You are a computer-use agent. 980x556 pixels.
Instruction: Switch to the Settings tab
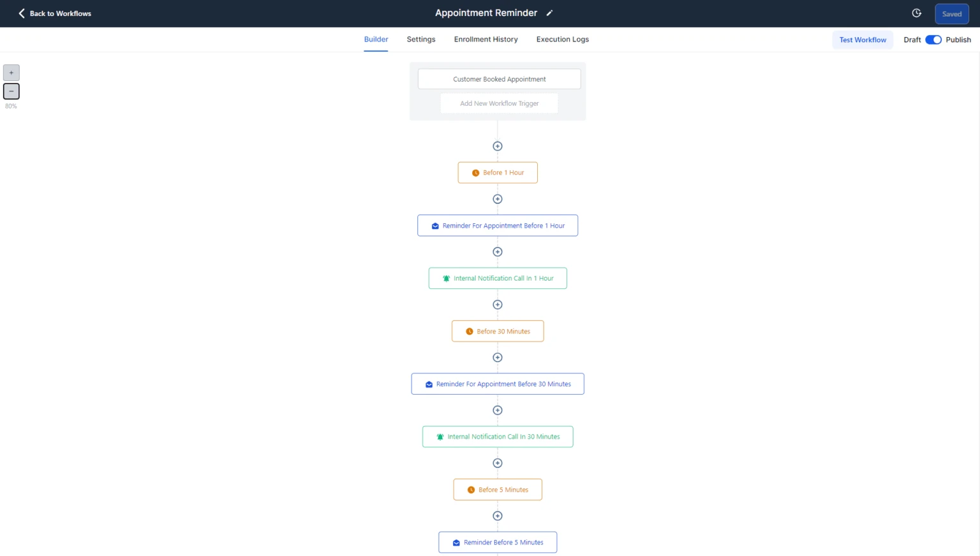pos(421,40)
